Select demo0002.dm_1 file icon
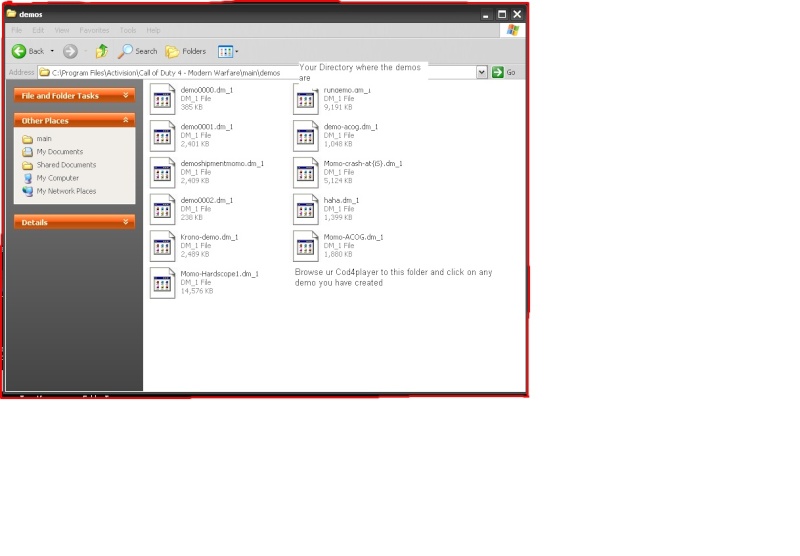The width and height of the screenshot is (800, 556). tap(162, 209)
